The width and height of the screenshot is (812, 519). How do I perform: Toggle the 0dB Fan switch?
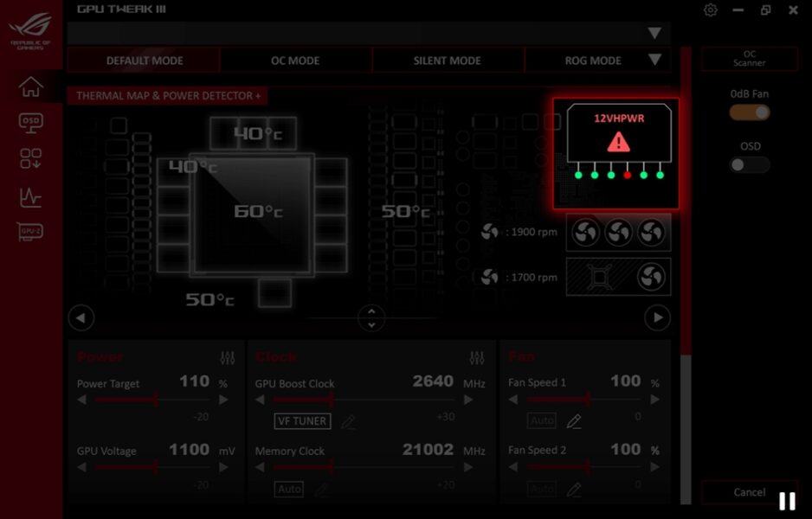point(749,112)
